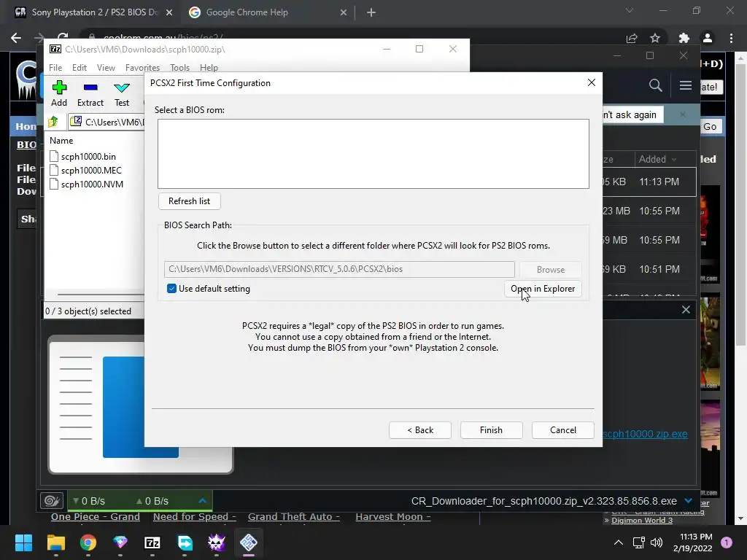
Task: Open 7-Zip File menu
Action: 55,68
